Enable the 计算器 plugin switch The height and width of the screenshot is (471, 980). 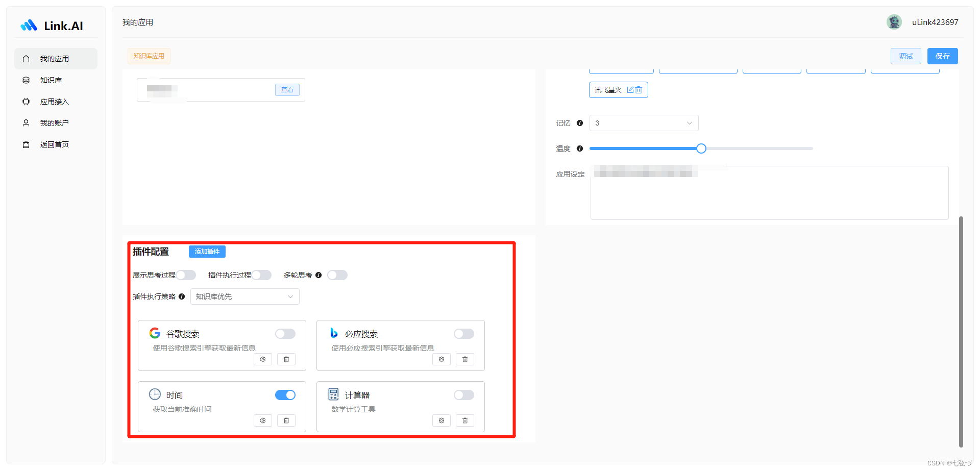tap(464, 395)
